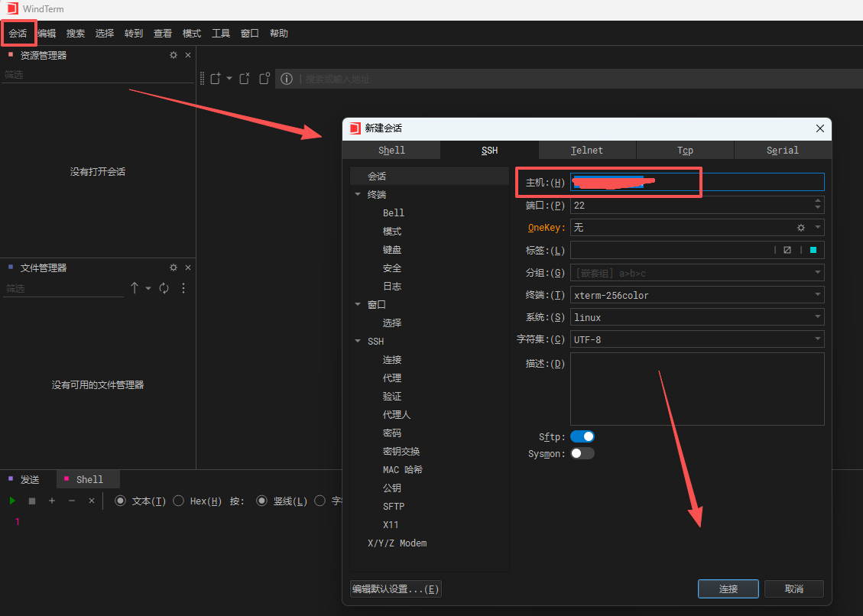Click the new session tab icon with plus
Screen dimensions: 863x616
(216, 79)
